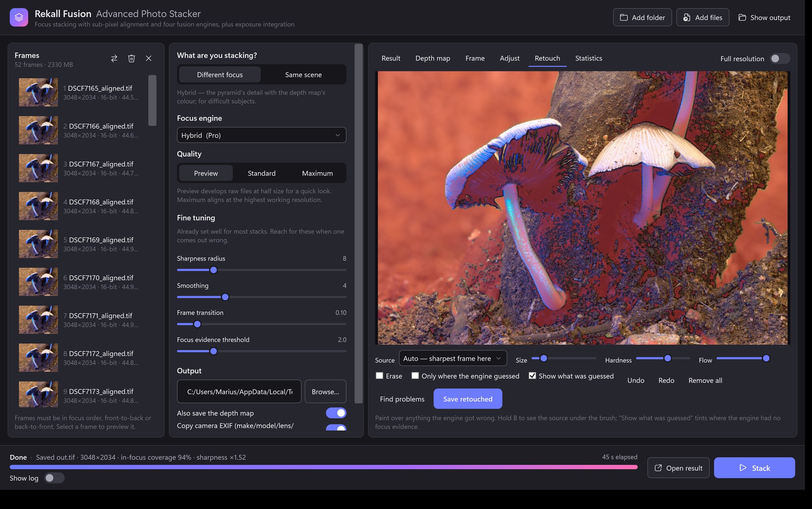Viewport: 812px width, 509px height.
Task: Click the reverse frame order icon
Action: tap(114, 58)
